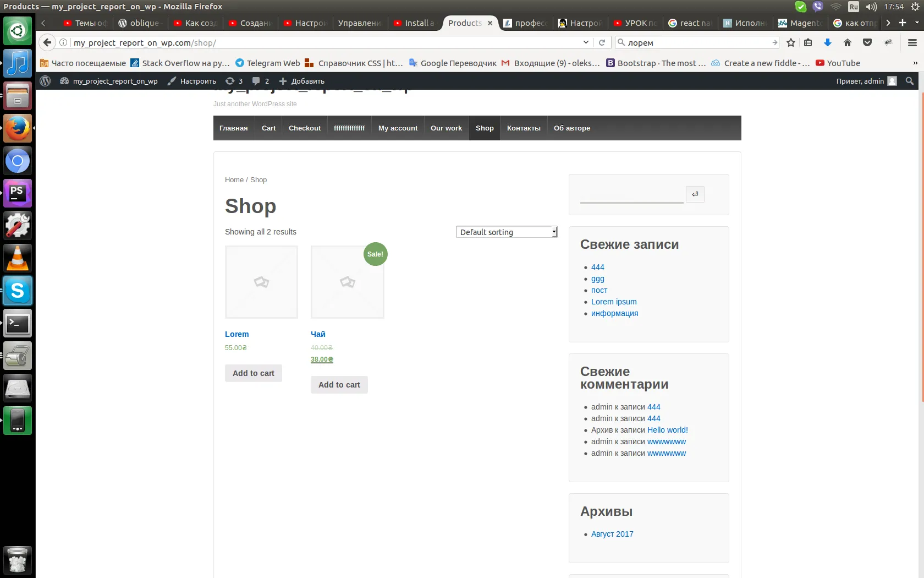Submit the sidebar search form button
This screenshot has height=578, width=924.
click(695, 194)
